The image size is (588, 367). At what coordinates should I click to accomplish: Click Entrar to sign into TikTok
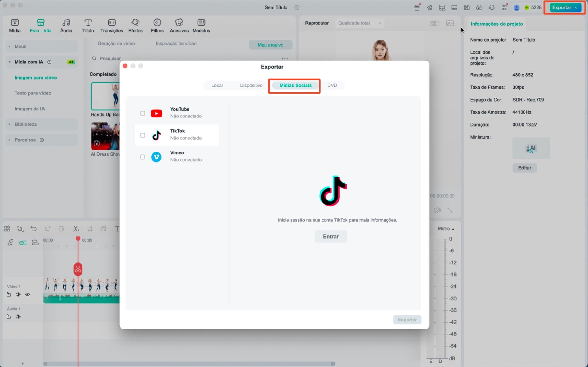331,236
